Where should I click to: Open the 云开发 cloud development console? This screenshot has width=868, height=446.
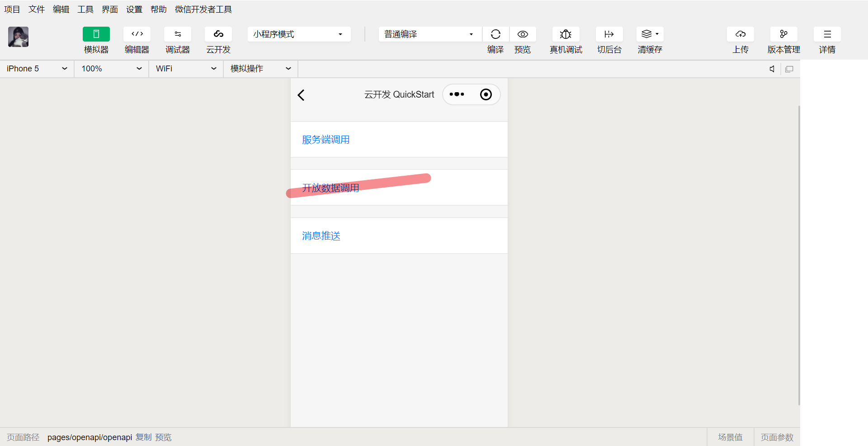tap(218, 34)
